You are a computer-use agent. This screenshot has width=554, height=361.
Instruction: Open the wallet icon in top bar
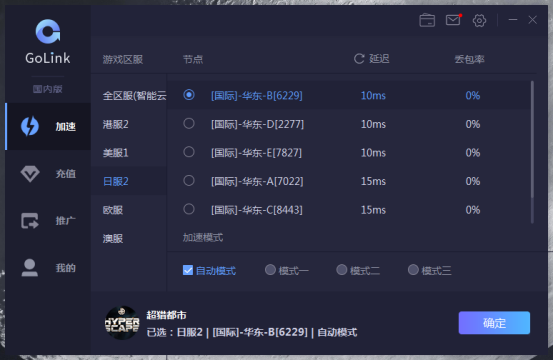(427, 20)
